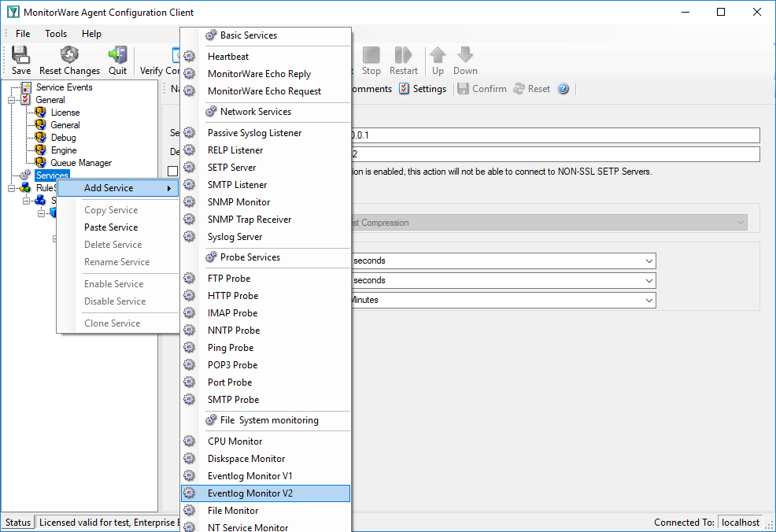Click the Settings checklist icon

tap(405, 89)
